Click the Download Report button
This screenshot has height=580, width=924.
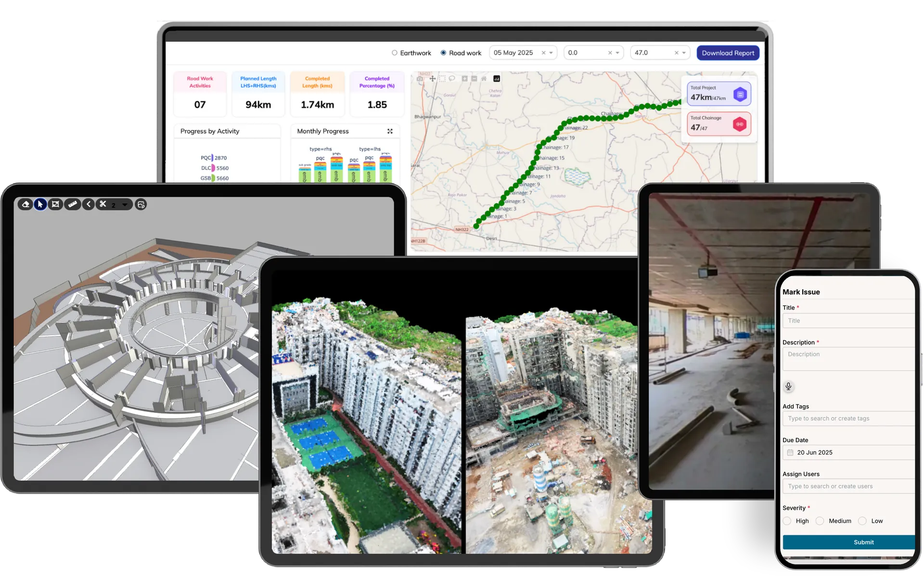click(728, 53)
